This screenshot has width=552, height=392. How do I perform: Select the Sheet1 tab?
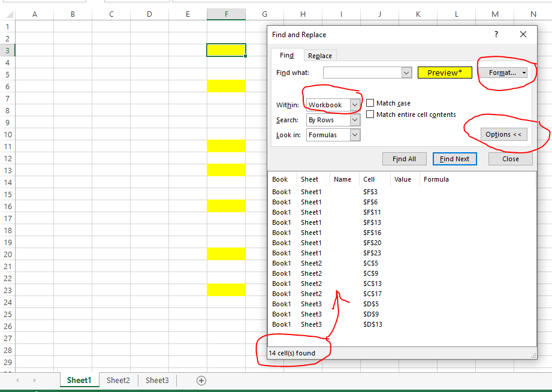79,381
